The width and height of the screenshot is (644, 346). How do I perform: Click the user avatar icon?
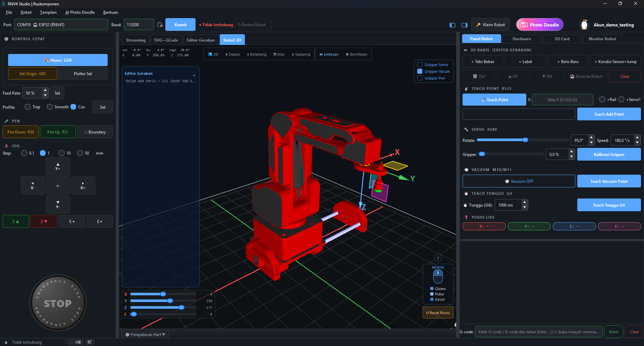584,25
